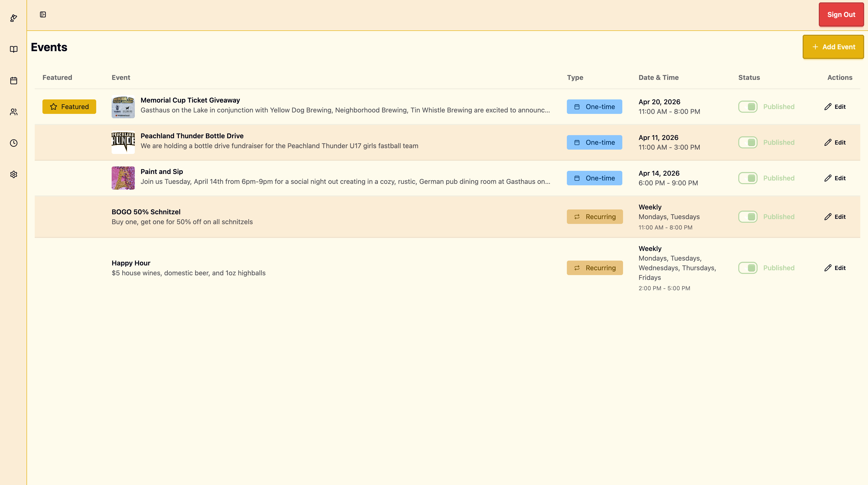Viewport: 868px width, 485px height.
Task: Open the Peachland Thunder event thumbnail
Action: click(x=123, y=142)
